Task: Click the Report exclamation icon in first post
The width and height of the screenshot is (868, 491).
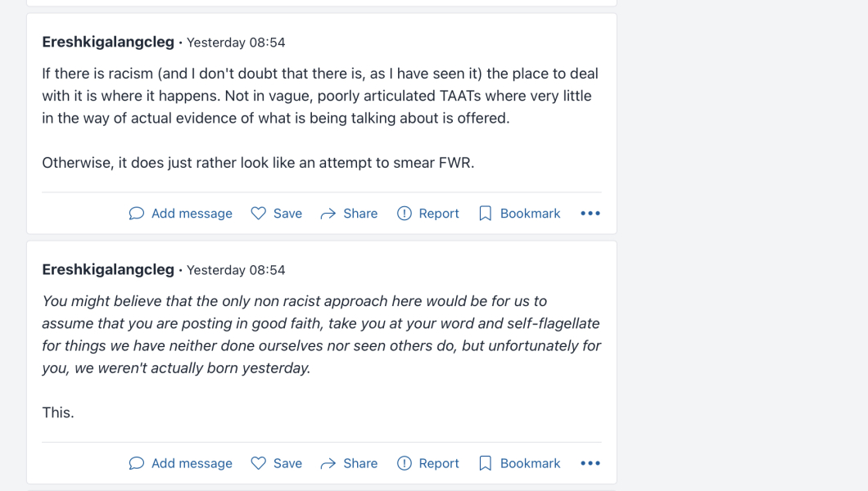Action: click(405, 214)
